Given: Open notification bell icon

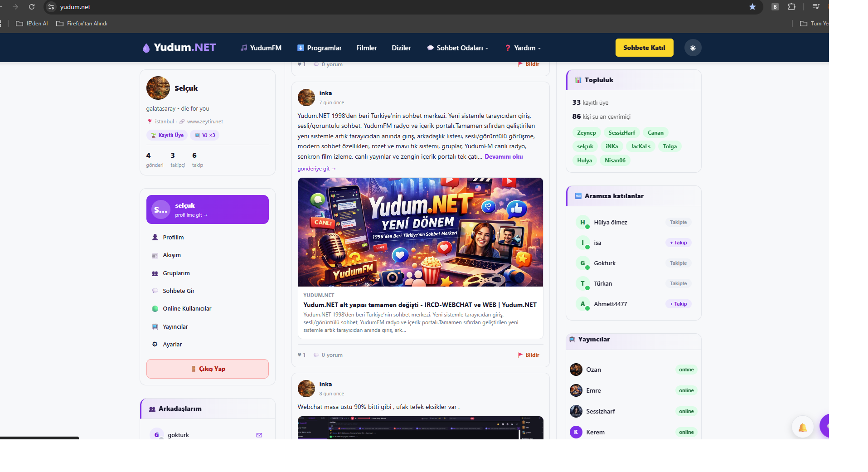Looking at the screenshot, I should pos(802,427).
